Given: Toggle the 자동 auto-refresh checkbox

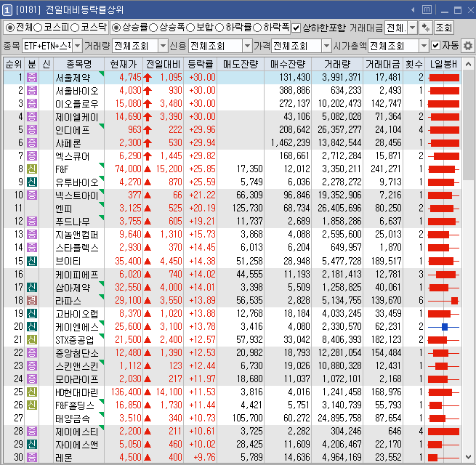Looking at the screenshot, I should coord(435,46).
